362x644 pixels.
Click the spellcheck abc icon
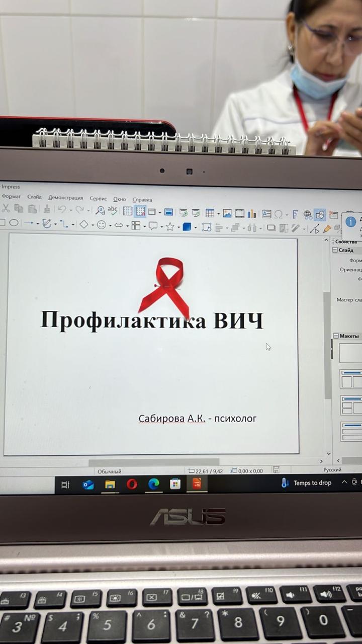(113, 210)
